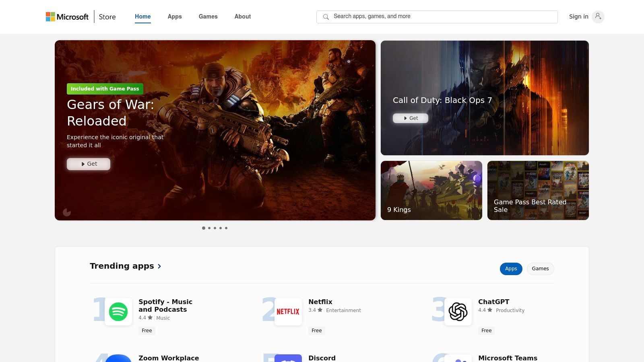
Task: Open the Zoom Workplace app title
Action: pos(169,358)
